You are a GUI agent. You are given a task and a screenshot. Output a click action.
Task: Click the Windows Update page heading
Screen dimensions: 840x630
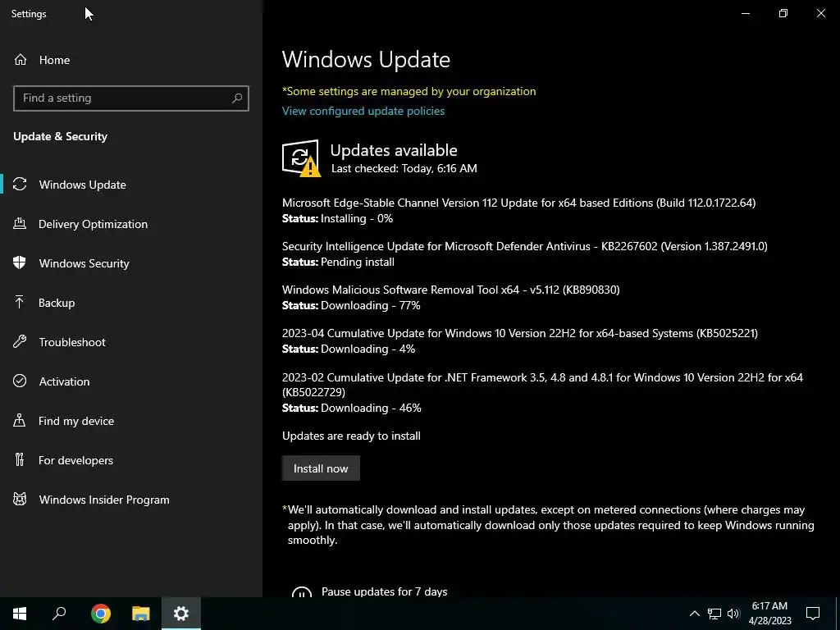click(366, 59)
